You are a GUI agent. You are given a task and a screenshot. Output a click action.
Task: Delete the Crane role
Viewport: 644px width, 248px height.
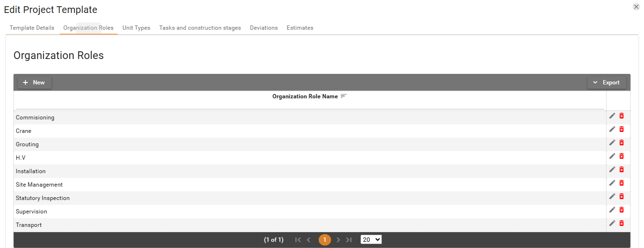(621, 129)
